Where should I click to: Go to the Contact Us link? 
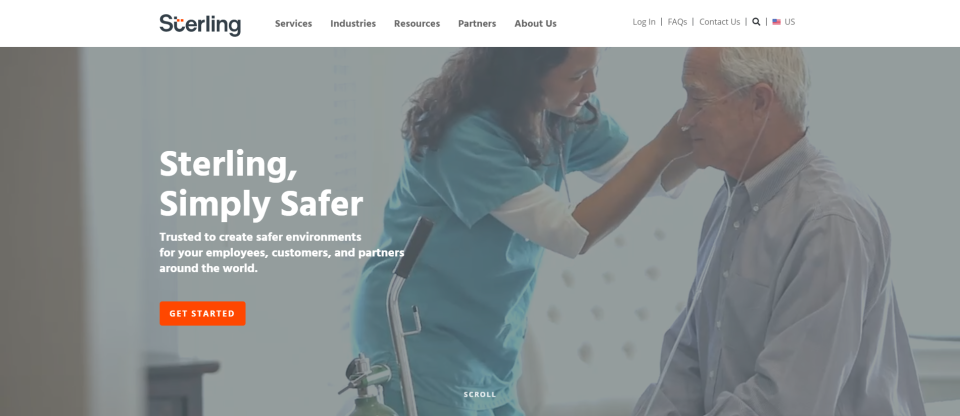point(719,22)
